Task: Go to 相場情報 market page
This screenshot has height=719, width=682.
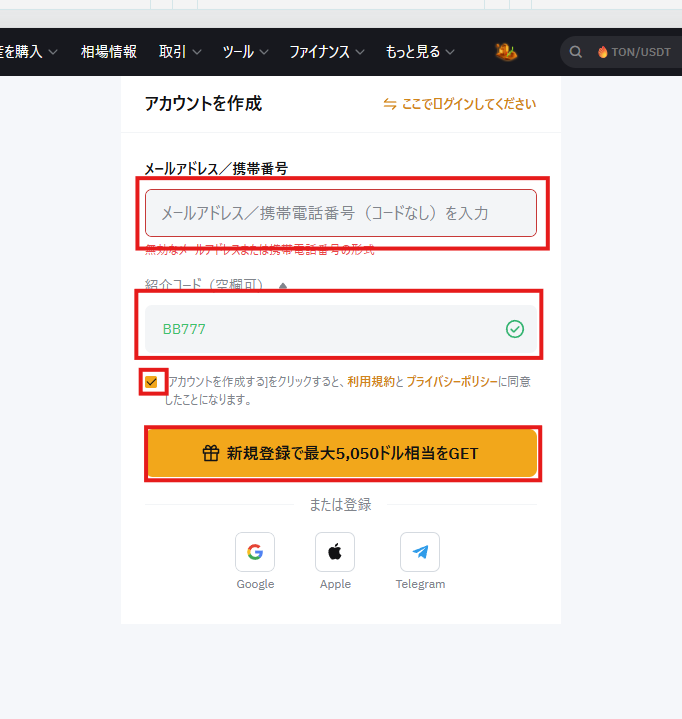Action: pos(109,52)
